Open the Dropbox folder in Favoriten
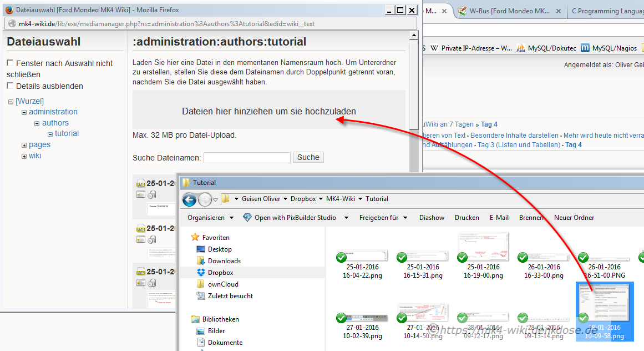The image size is (644, 351). click(x=220, y=273)
